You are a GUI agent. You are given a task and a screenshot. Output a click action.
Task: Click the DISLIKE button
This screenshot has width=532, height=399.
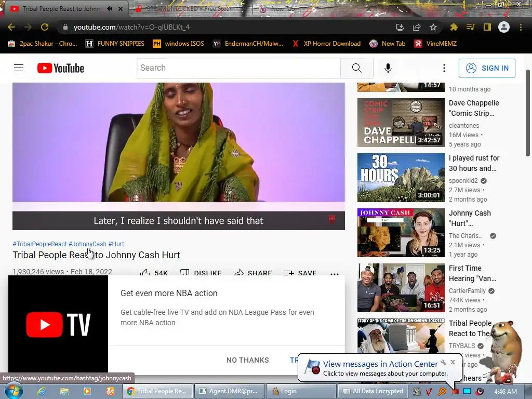click(201, 273)
